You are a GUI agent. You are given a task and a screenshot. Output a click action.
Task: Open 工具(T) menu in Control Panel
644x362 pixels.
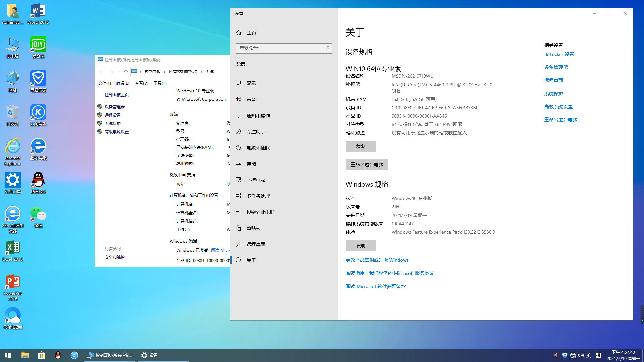160,83
